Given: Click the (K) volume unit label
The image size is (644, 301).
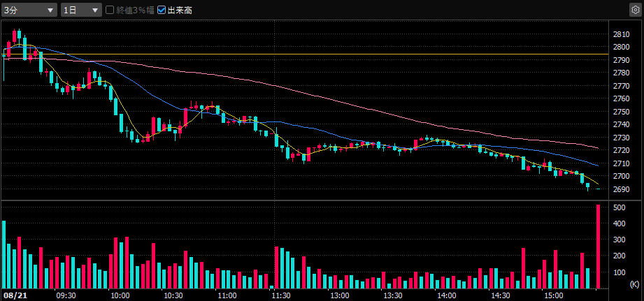Looking at the screenshot, I should pos(634,284).
